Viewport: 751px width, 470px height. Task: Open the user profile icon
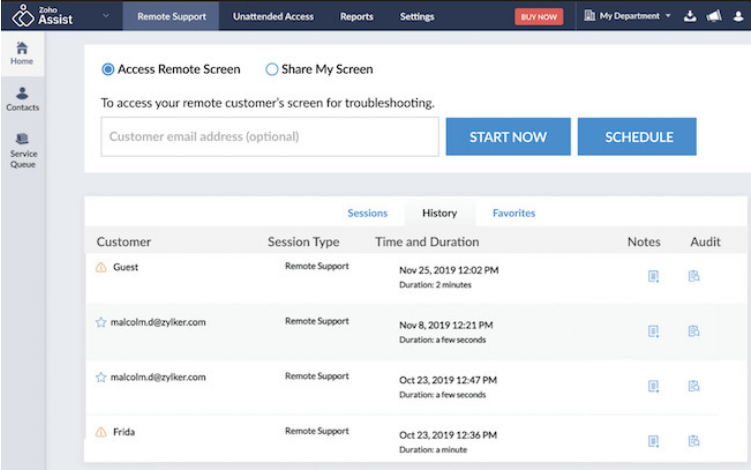coord(739,17)
